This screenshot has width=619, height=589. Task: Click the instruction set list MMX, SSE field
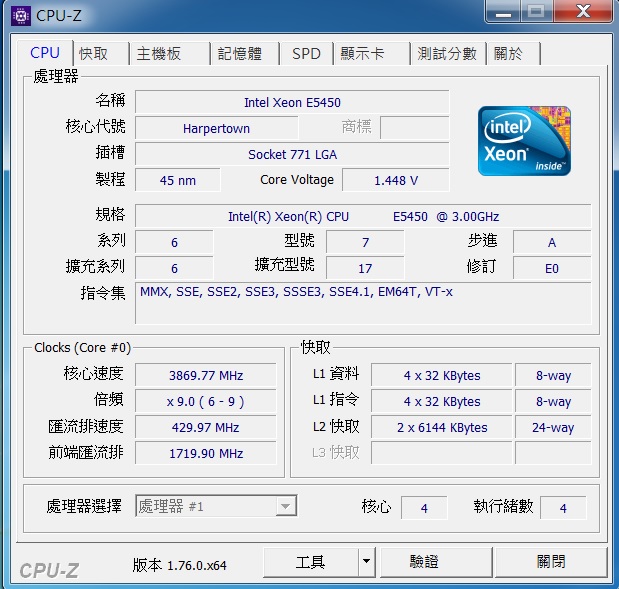tap(363, 303)
